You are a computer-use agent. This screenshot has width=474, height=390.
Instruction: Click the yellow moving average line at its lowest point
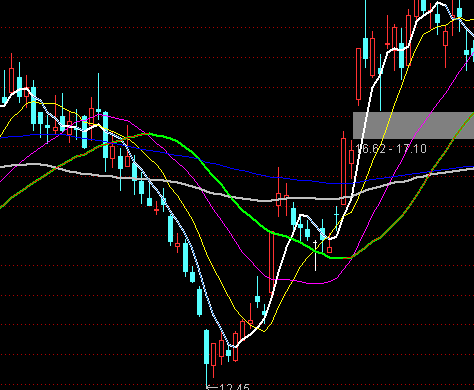click(264, 331)
